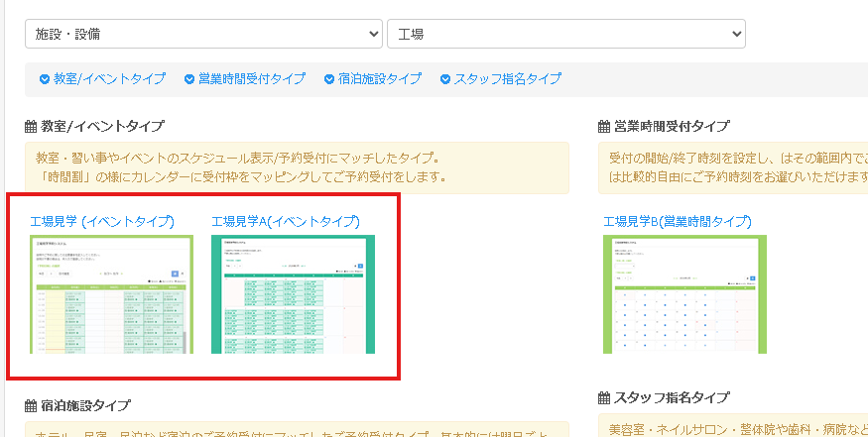Click the description text starting 受付の開始/終了時刻を設定し

(738, 168)
